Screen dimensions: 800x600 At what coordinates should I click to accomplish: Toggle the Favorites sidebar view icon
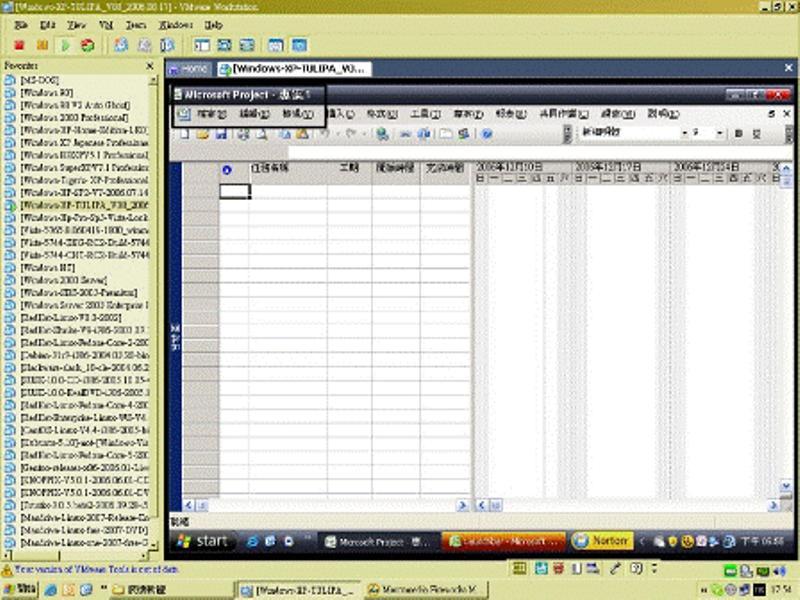(x=202, y=45)
